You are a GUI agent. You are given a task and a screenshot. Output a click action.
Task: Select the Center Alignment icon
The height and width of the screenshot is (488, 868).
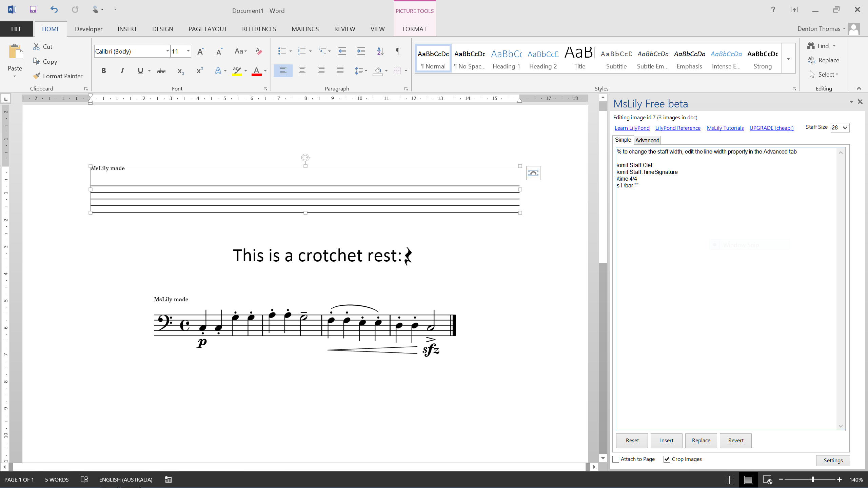(301, 71)
